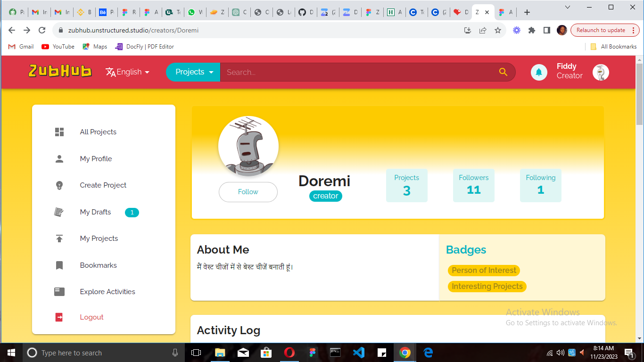Screen dimensions: 644x362
Task: Open the Chrome extensions puzzle icon
Action: click(x=532, y=30)
